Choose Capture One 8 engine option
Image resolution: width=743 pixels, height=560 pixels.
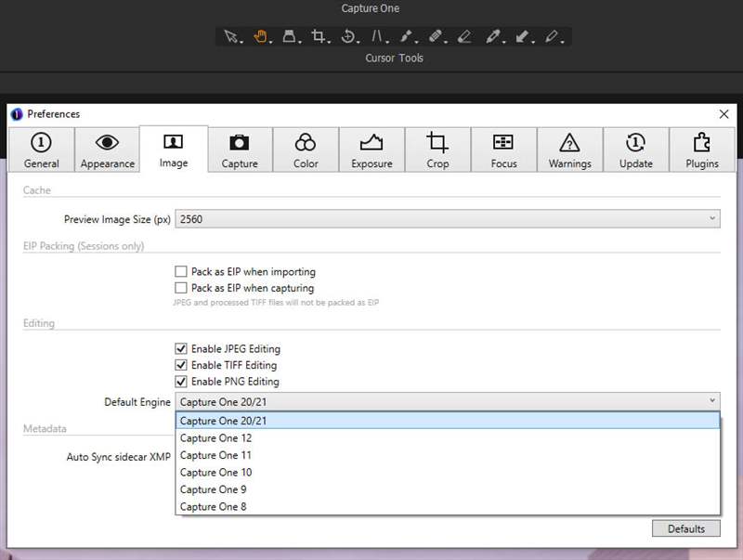click(448, 506)
